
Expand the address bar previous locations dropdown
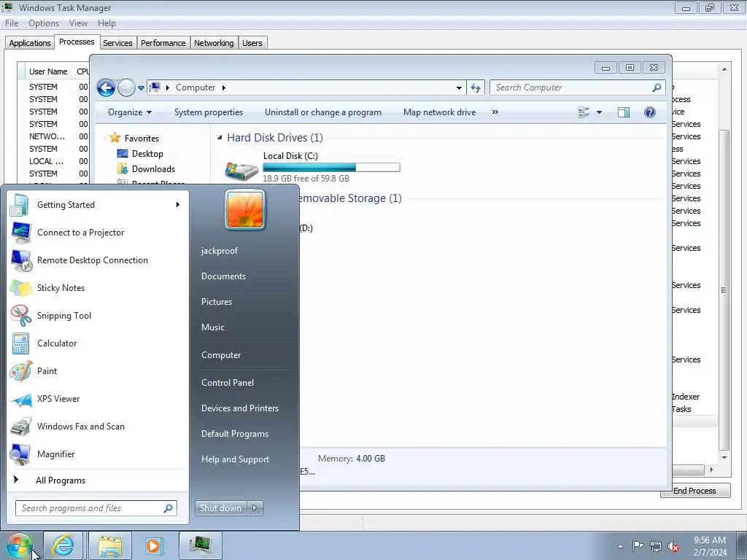tap(459, 88)
